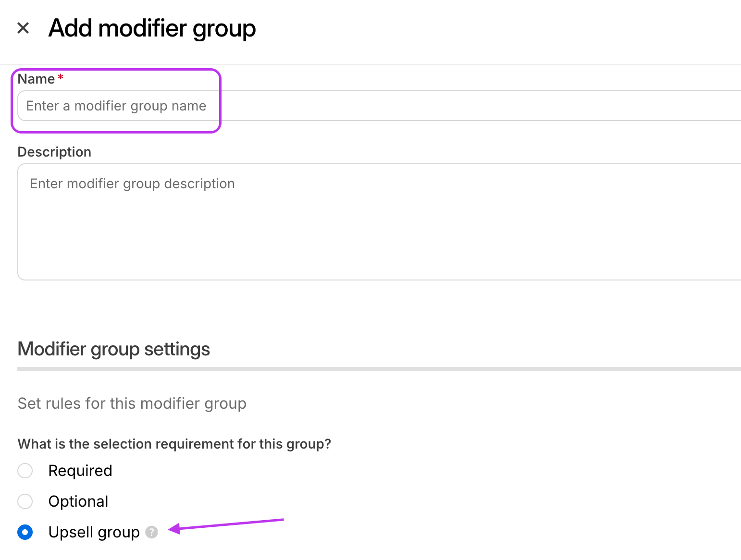741x560 pixels.
Task: Open the Upsell group help tooltip icon
Action: 152,532
